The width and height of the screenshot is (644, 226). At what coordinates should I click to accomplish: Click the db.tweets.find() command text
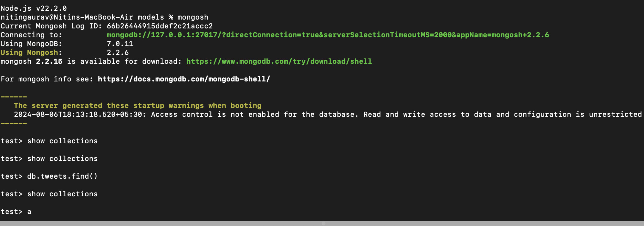pos(62,176)
